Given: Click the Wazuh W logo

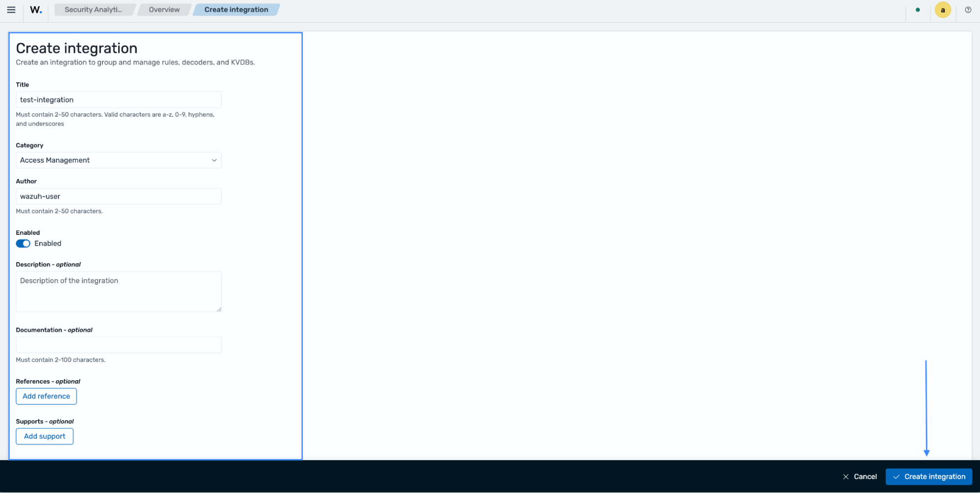Looking at the screenshot, I should (36, 10).
